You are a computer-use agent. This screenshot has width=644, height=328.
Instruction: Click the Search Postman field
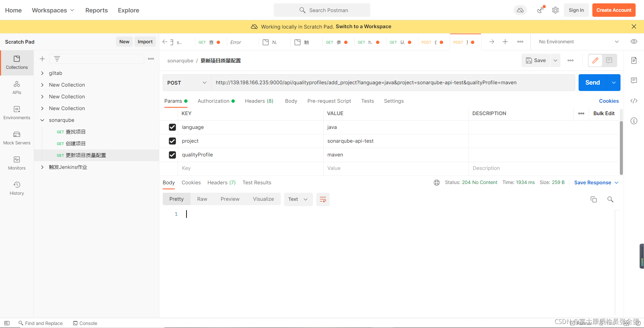point(322,10)
